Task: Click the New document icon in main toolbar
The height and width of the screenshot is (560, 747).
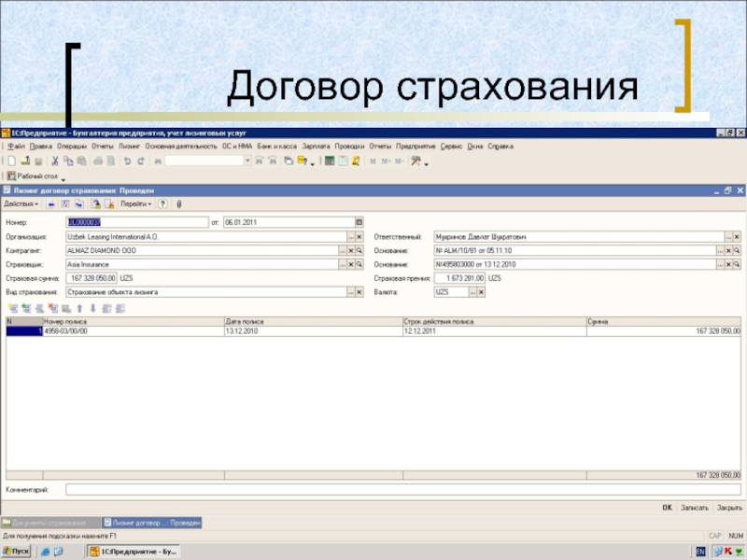Action: point(12,161)
